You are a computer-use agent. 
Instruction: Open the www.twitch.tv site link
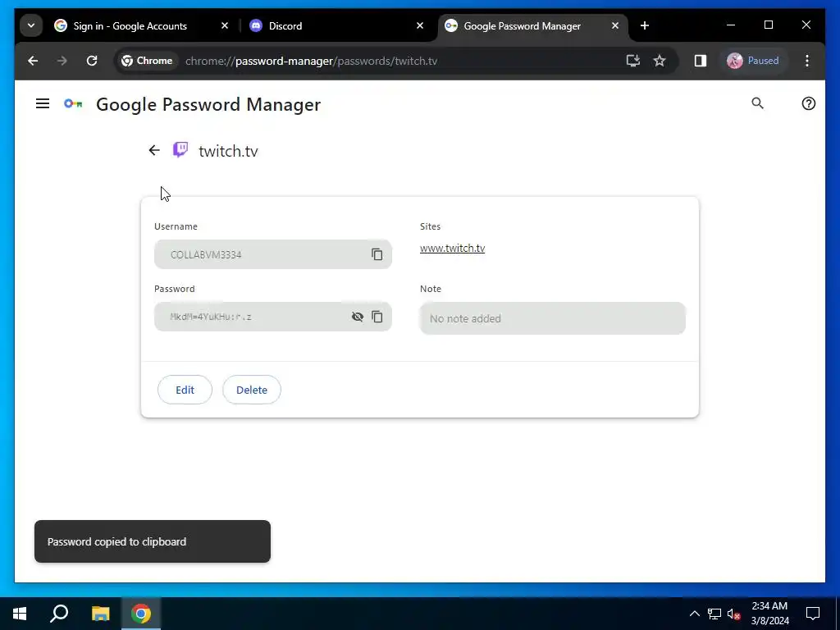(x=452, y=248)
